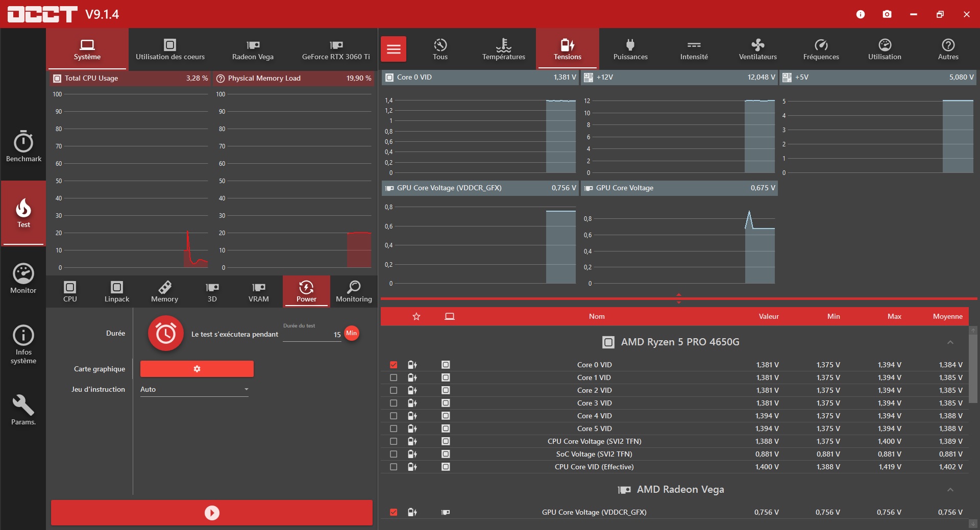980x530 pixels.
Task: Click the Durée du test input field
Action: 311,335
